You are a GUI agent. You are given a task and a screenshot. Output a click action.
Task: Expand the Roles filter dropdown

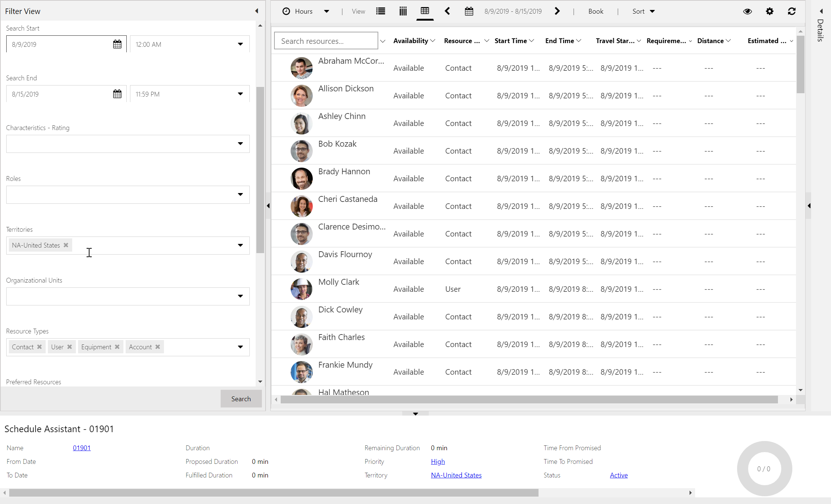[240, 194]
